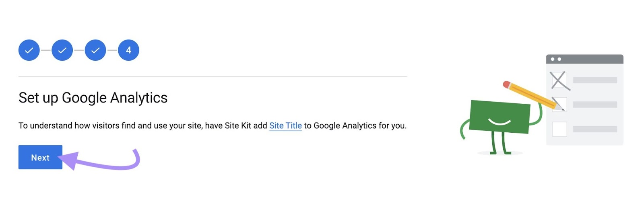Open the Site Title link
This screenshot has height=199, width=644.
coord(285,126)
